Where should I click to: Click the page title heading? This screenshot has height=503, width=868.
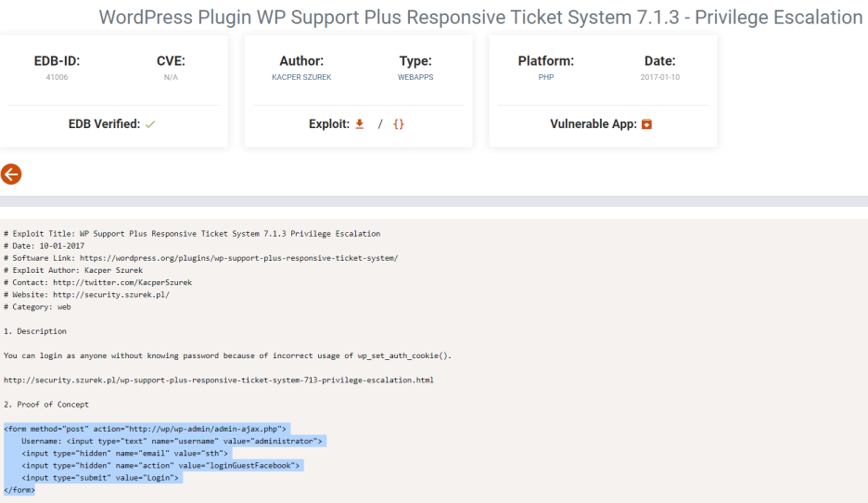480,18
